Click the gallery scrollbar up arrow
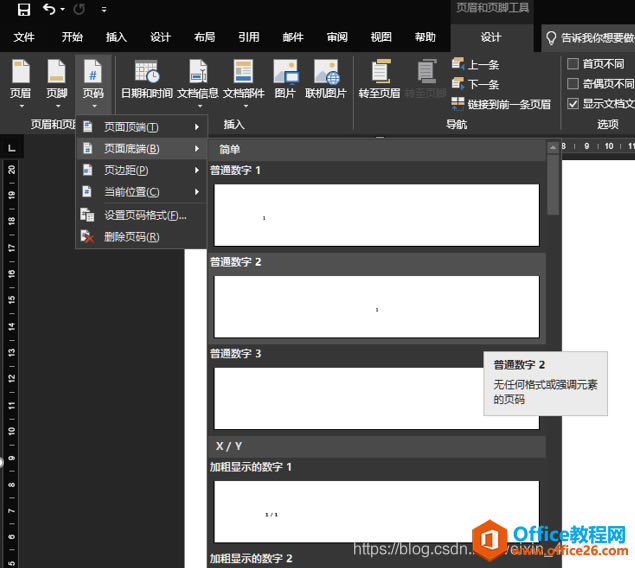Image resolution: width=635 pixels, height=568 pixels. point(553,147)
